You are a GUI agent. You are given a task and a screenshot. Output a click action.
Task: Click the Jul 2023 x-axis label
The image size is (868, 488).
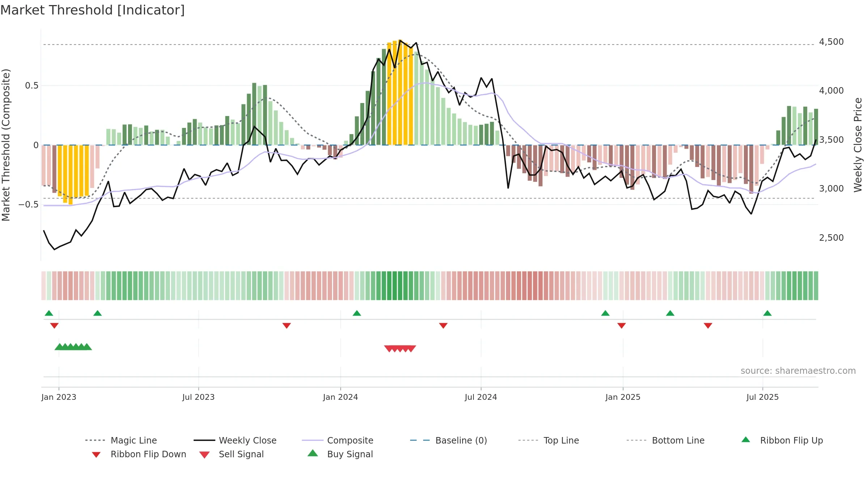click(199, 397)
